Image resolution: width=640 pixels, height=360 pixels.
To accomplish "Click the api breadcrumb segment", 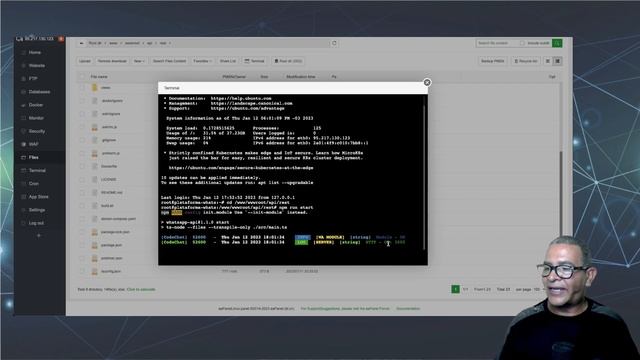I will pos(149,43).
